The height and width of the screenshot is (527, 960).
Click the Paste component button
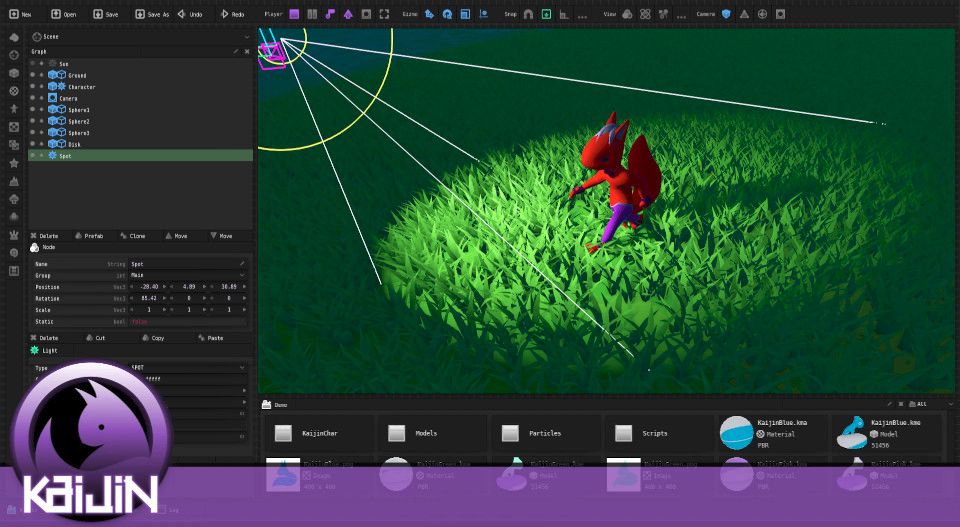click(211, 338)
